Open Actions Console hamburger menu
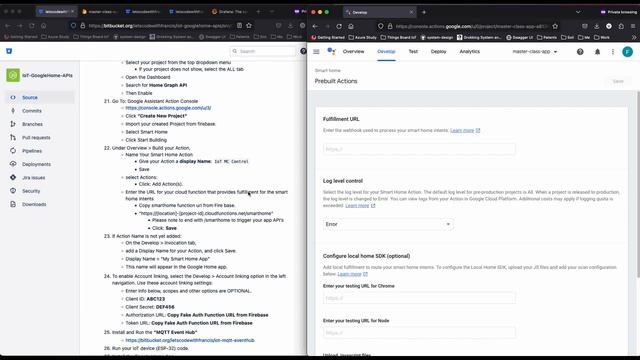 click(x=316, y=51)
